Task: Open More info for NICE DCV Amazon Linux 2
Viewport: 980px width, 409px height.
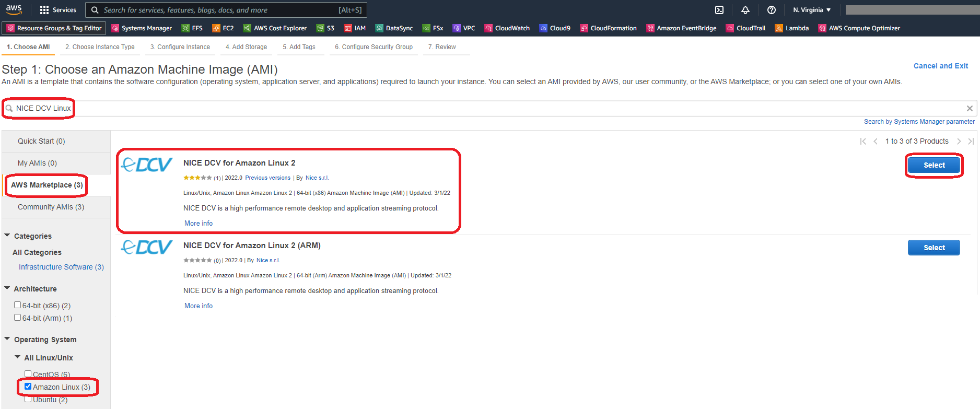Action: coord(199,223)
